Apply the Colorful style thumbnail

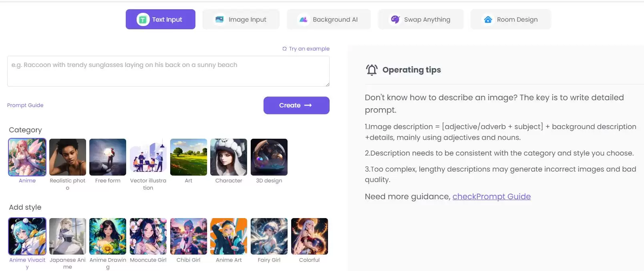[x=310, y=237]
